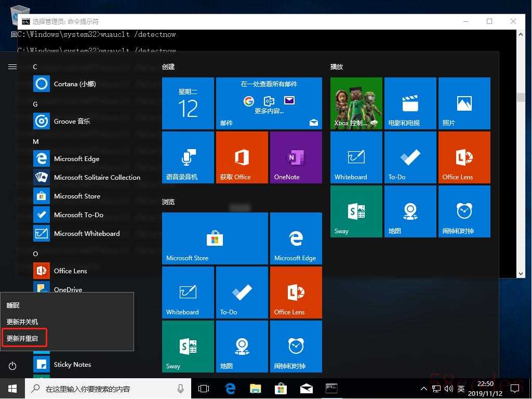Open the 地图 tile in the 浏览 group
This screenshot has width=532, height=399.
242,347
